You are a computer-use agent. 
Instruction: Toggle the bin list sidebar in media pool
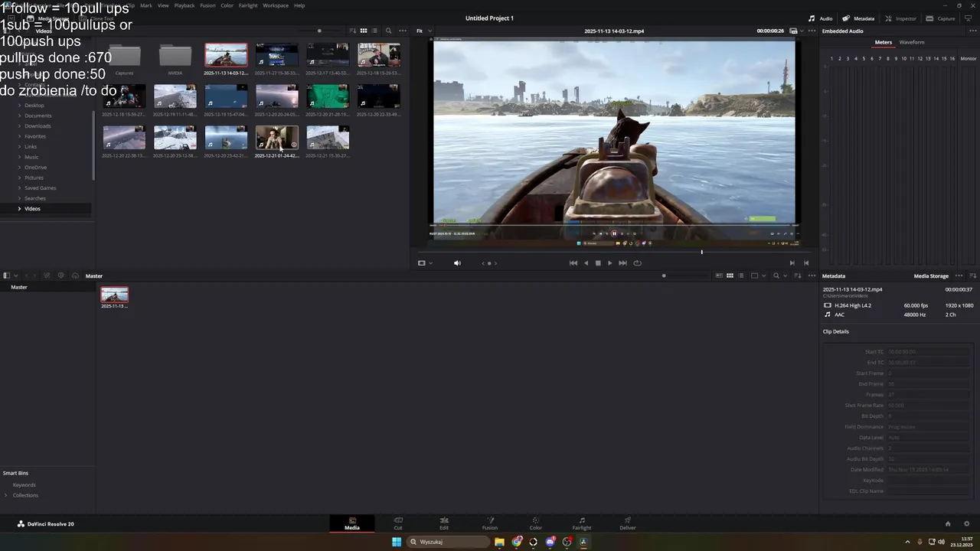(x=6, y=275)
